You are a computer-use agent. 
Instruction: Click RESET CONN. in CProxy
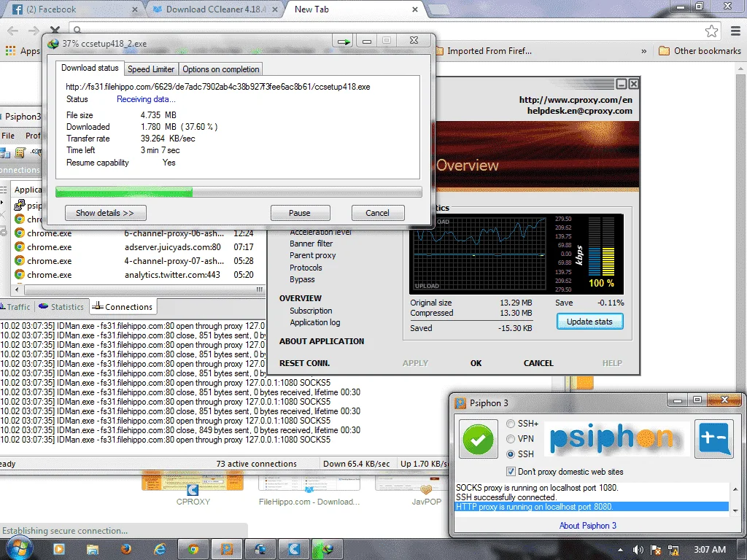pos(304,363)
